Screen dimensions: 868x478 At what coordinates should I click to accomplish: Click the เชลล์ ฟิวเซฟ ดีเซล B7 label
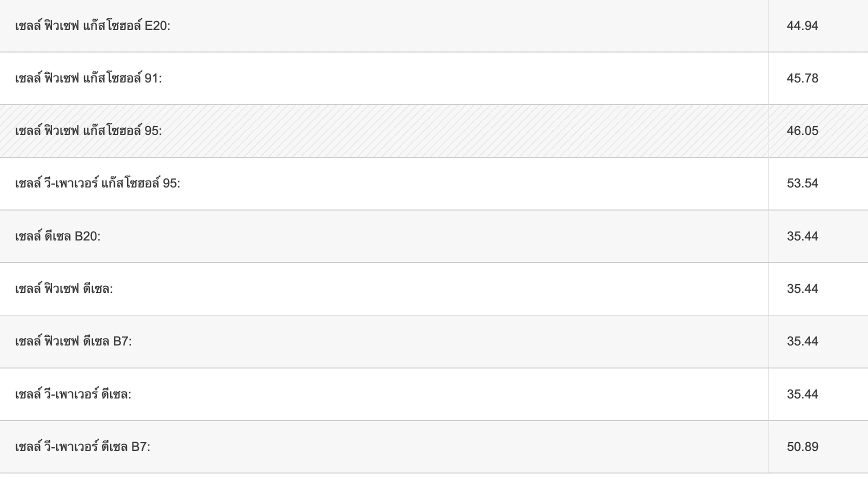pyautogui.click(x=73, y=341)
